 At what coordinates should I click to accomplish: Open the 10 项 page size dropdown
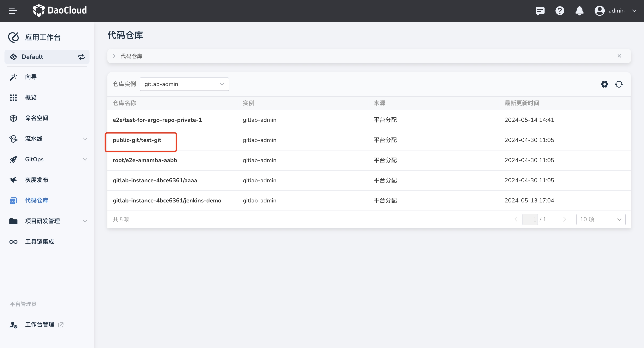click(x=601, y=219)
